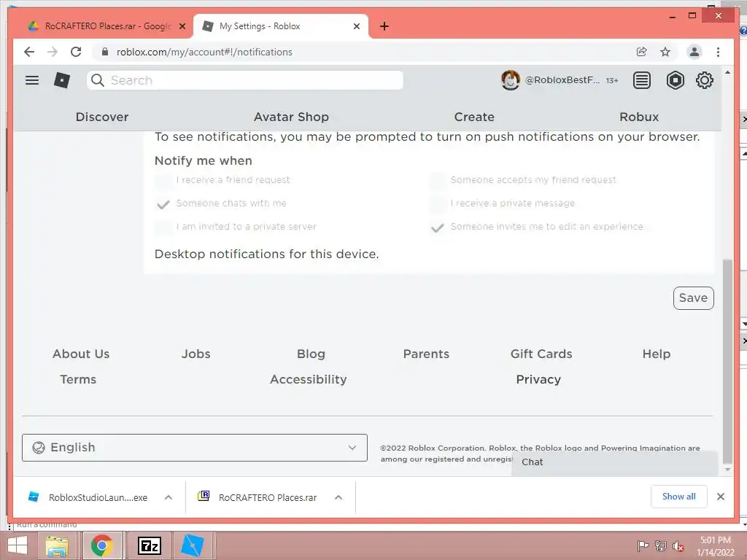Open the Gift Cards footer link
The image size is (747, 560).
click(541, 354)
